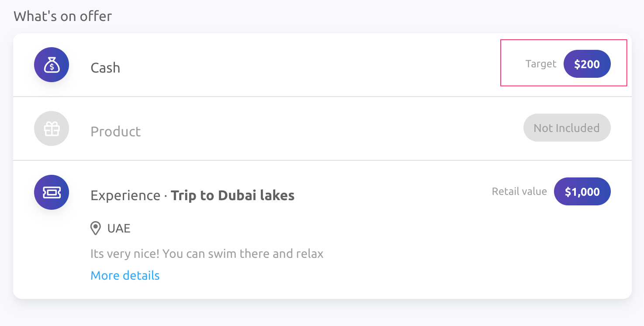
Task: Click the Product row label
Action: coord(115,132)
